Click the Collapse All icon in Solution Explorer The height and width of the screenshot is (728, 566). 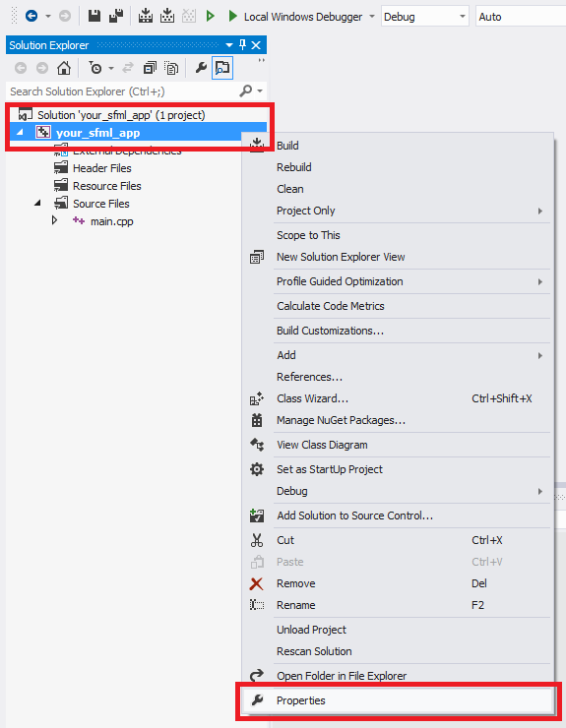coord(150,68)
